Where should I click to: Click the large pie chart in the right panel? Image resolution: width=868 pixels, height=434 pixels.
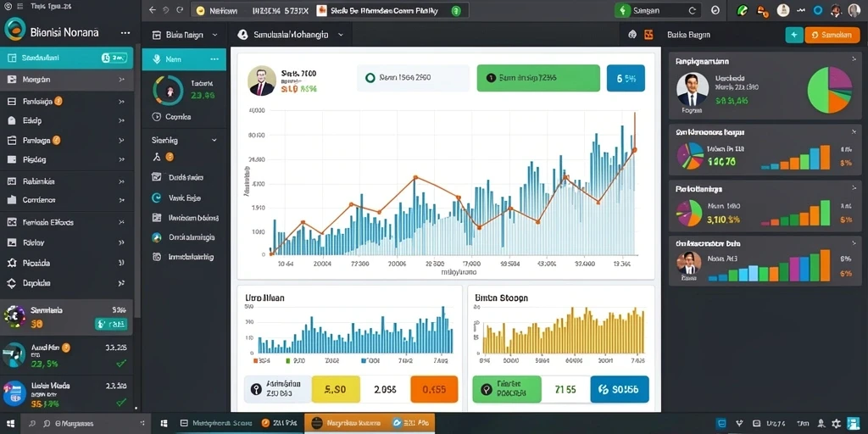830,90
